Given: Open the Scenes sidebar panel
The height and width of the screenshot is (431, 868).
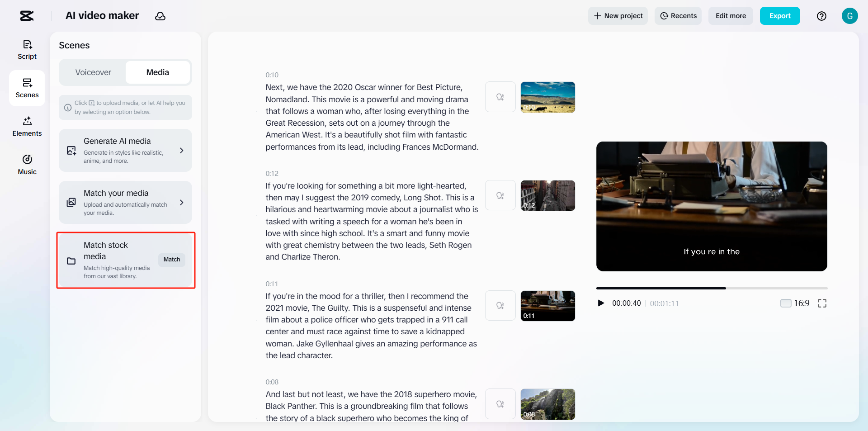Looking at the screenshot, I should point(27,88).
